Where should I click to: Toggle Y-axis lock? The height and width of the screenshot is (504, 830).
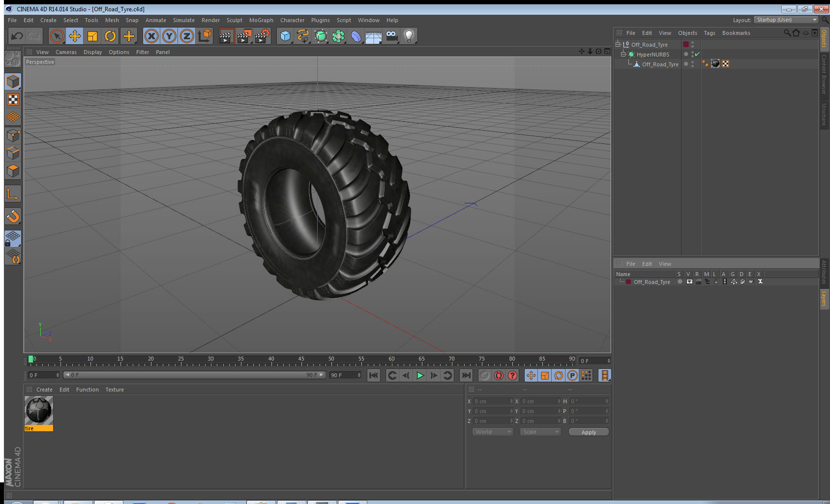pos(169,36)
